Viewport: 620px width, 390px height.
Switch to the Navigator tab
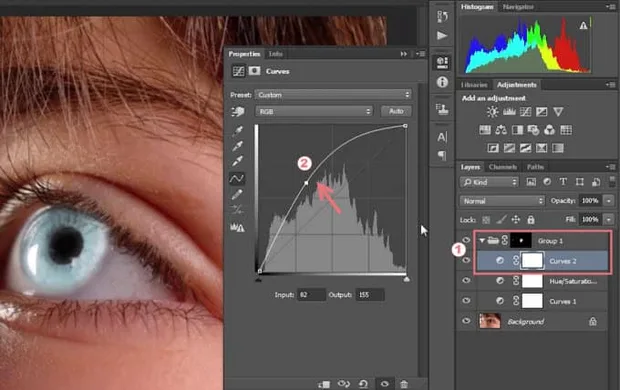tap(518, 7)
